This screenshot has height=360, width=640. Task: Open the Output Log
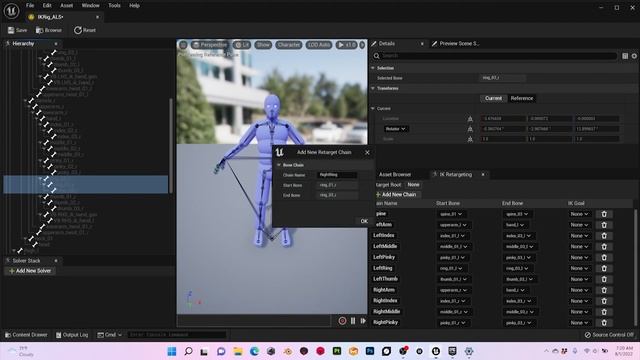(x=72, y=335)
